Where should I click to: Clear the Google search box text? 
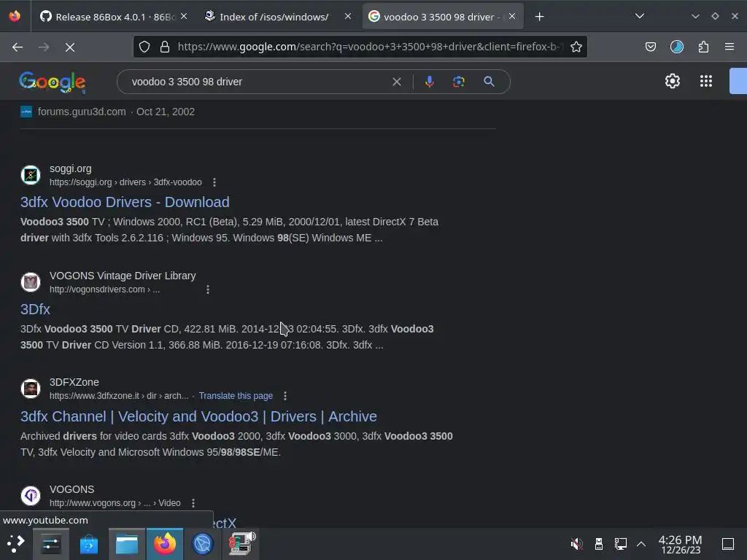(396, 82)
